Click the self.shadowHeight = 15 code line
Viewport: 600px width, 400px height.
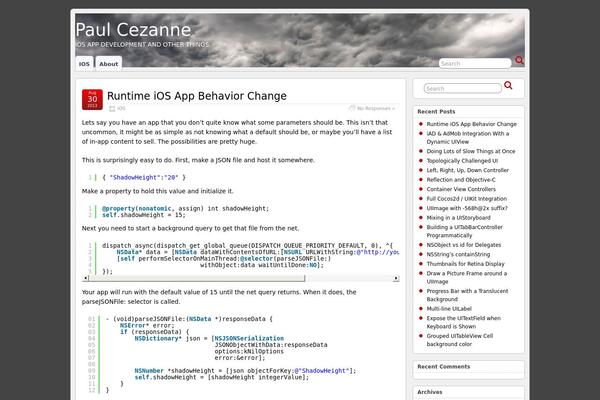(x=144, y=215)
